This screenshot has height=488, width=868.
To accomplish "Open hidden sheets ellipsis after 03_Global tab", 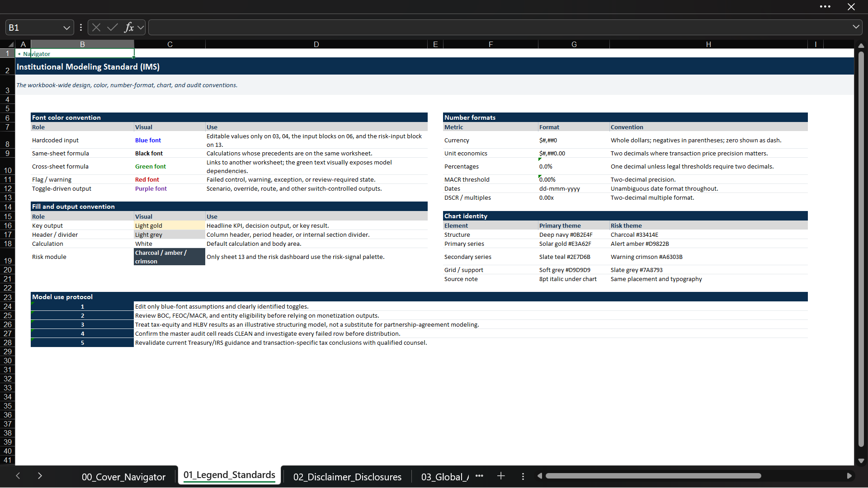I will tap(480, 476).
